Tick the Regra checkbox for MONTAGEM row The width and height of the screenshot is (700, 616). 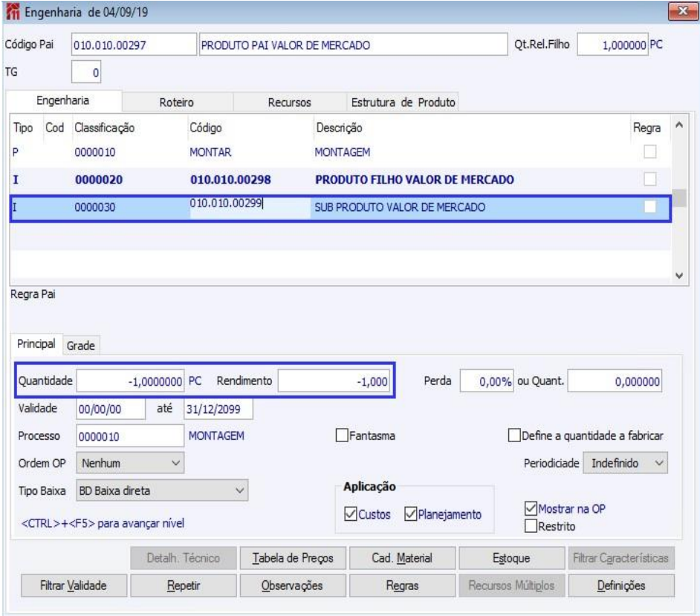[x=651, y=152]
